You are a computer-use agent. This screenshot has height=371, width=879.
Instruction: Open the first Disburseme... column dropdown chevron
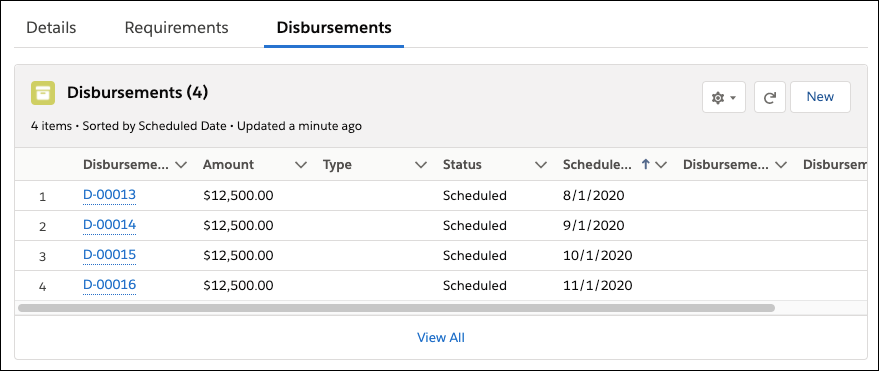[181, 165]
